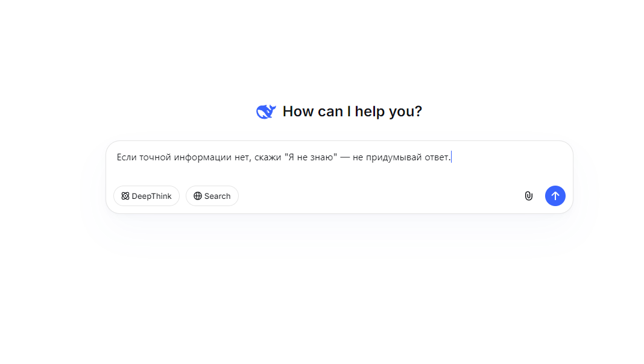Attach a file with the paperclip icon

529,196
